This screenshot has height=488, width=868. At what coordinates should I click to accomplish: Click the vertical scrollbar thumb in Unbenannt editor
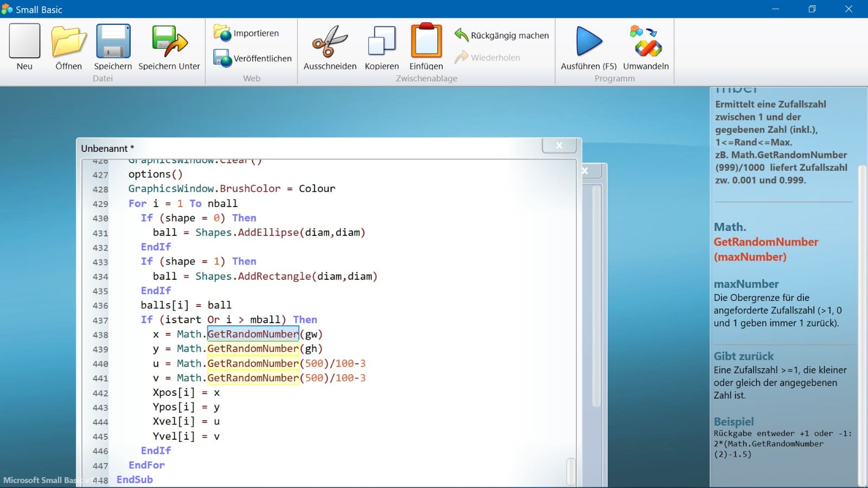pos(571,471)
